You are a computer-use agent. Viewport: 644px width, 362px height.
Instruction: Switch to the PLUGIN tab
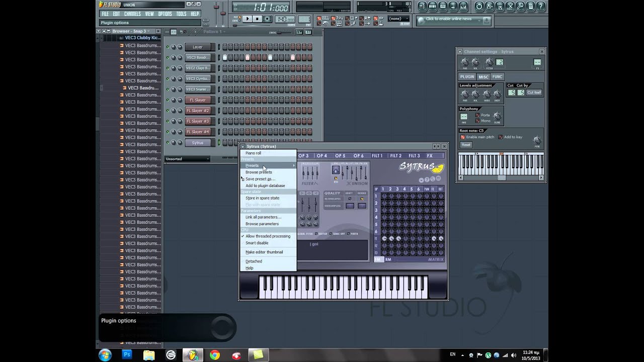[x=467, y=77]
